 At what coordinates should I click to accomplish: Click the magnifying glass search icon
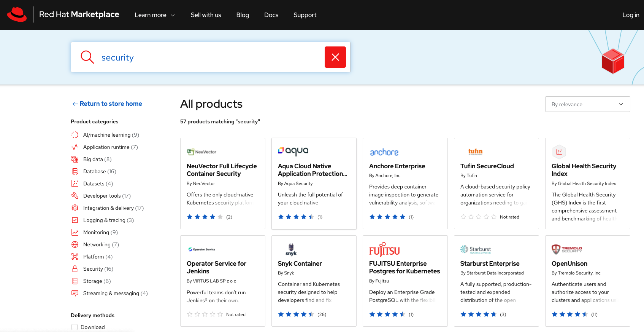(87, 57)
